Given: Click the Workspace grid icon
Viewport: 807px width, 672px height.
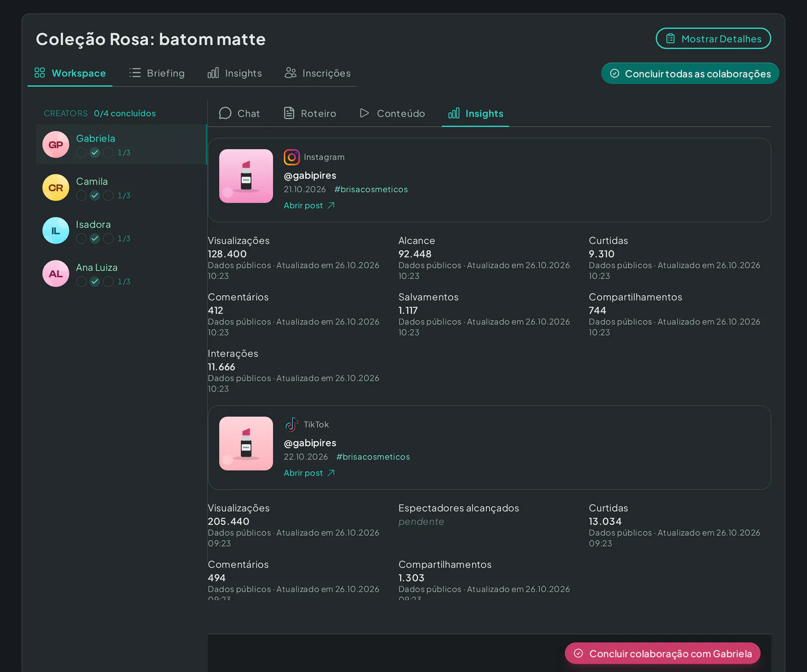Looking at the screenshot, I should [x=40, y=73].
